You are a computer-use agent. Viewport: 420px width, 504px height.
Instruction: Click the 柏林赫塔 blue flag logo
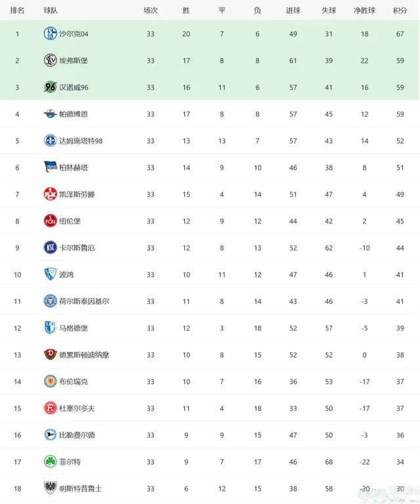pos(50,167)
